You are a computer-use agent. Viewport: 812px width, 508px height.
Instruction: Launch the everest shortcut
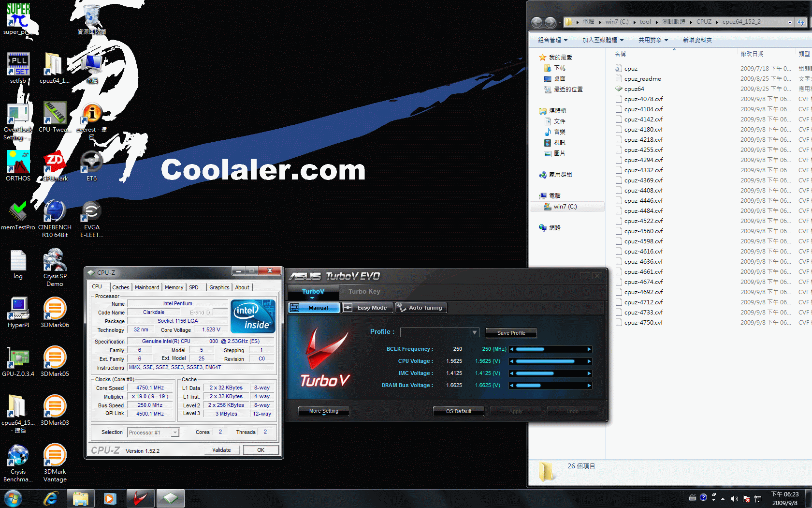click(x=92, y=121)
